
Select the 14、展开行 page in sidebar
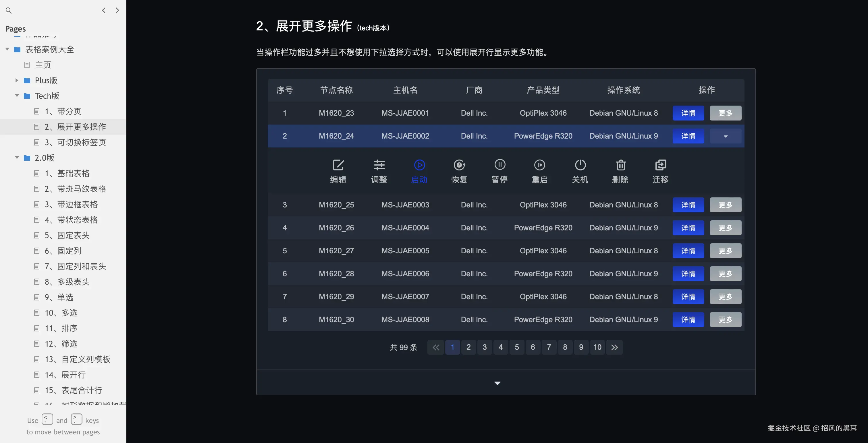(x=65, y=375)
